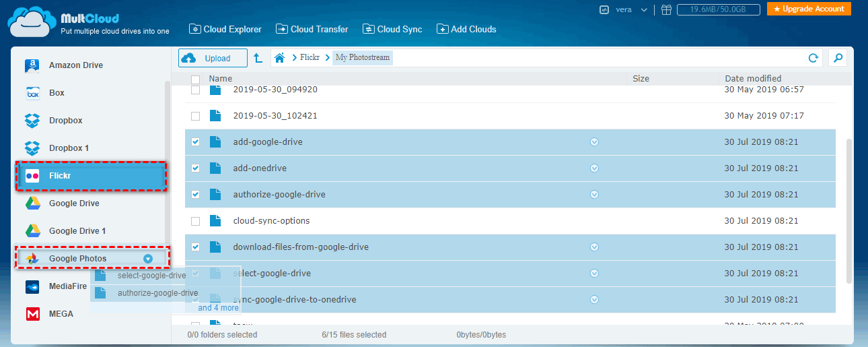Click the MultCloud logo
The width and height of the screenshot is (868, 347).
click(x=89, y=22)
